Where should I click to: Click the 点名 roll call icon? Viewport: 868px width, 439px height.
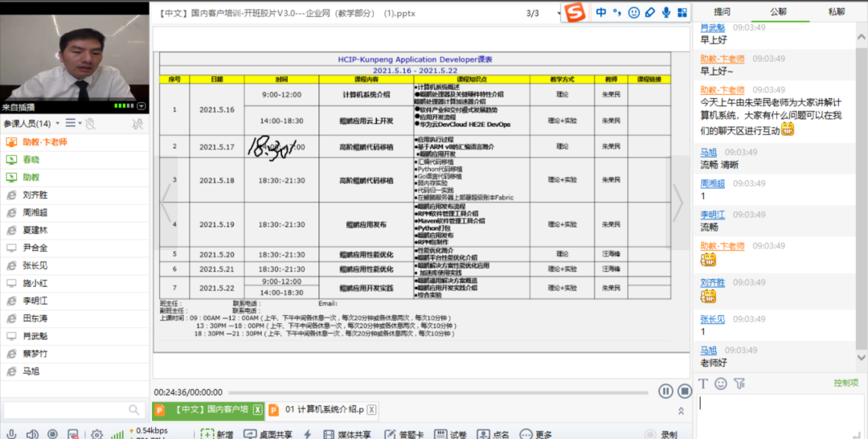point(484,434)
